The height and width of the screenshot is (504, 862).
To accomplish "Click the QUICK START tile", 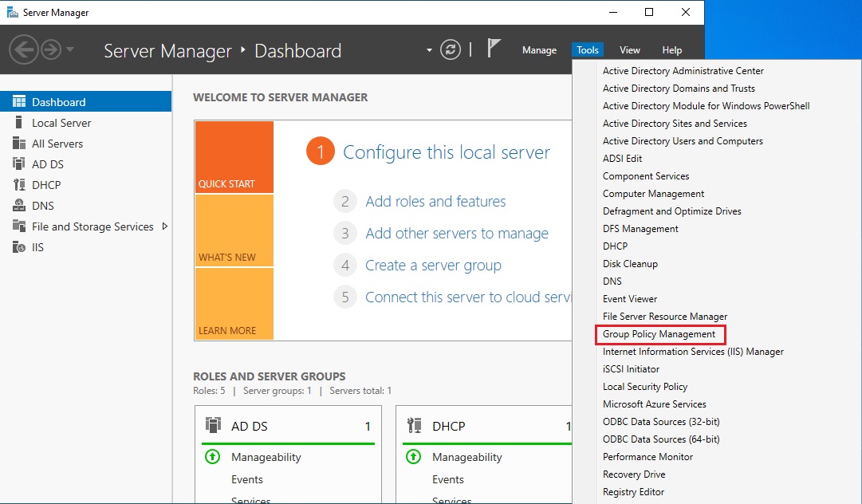I will [234, 157].
